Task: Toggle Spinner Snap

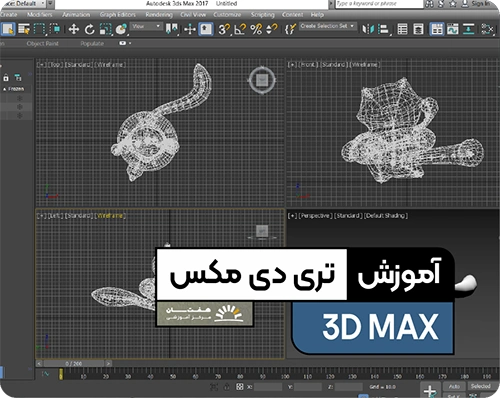Action: pyautogui.click(x=272, y=29)
